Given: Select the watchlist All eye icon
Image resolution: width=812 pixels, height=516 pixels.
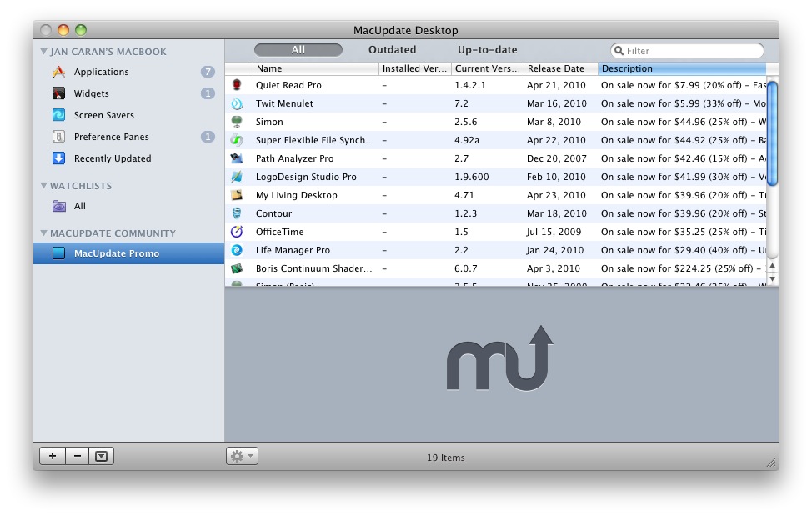Looking at the screenshot, I should click(x=58, y=206).
